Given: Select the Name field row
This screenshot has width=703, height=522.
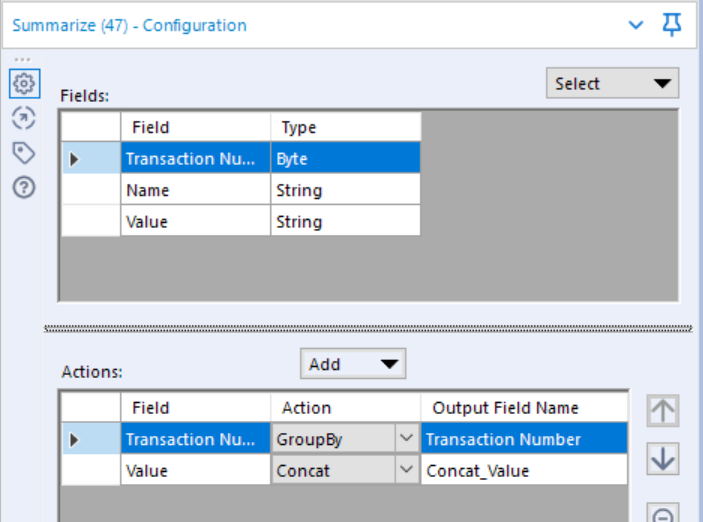Looking at the screenshot, I should [x=241, y=190].
